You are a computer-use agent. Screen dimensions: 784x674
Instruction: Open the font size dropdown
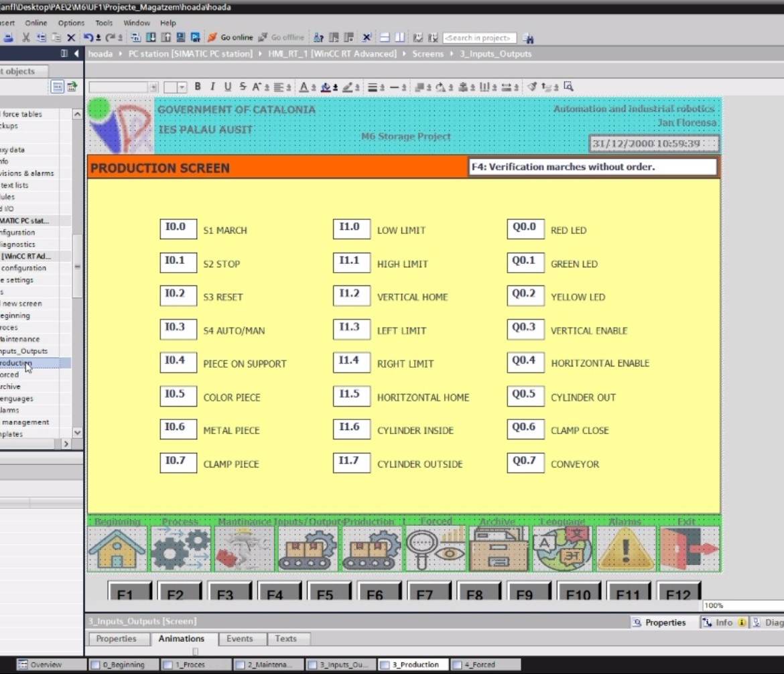pyautogui.click(x=182, y=88)
